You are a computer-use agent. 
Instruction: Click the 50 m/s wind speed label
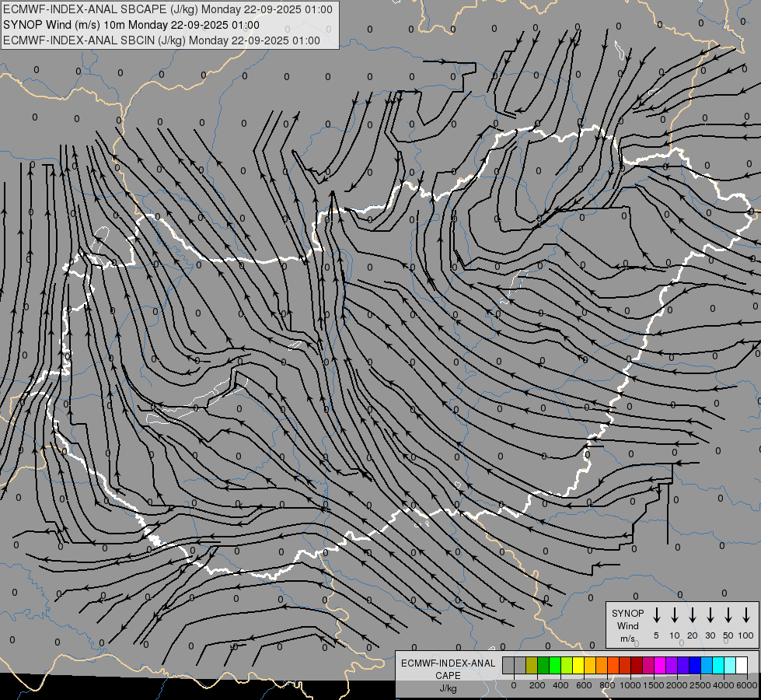[x=728, y=635]
